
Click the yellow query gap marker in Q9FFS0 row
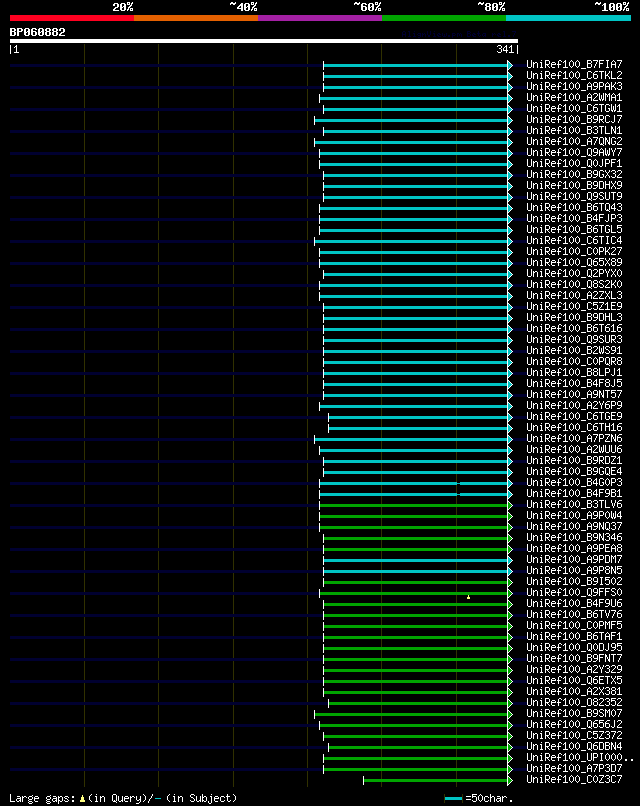click(468, 597)
